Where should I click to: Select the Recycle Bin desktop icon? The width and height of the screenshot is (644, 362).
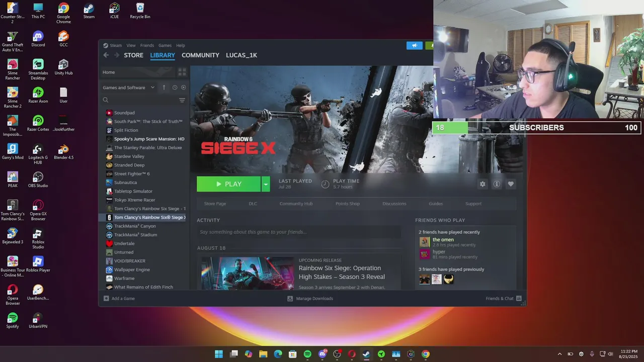[140, 11]
